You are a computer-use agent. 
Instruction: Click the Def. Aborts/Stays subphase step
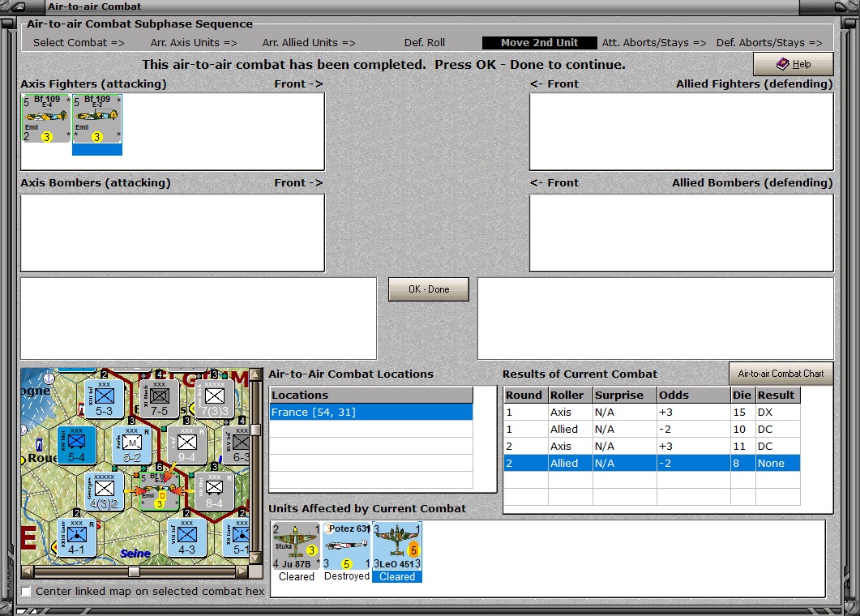coord(769,42)
